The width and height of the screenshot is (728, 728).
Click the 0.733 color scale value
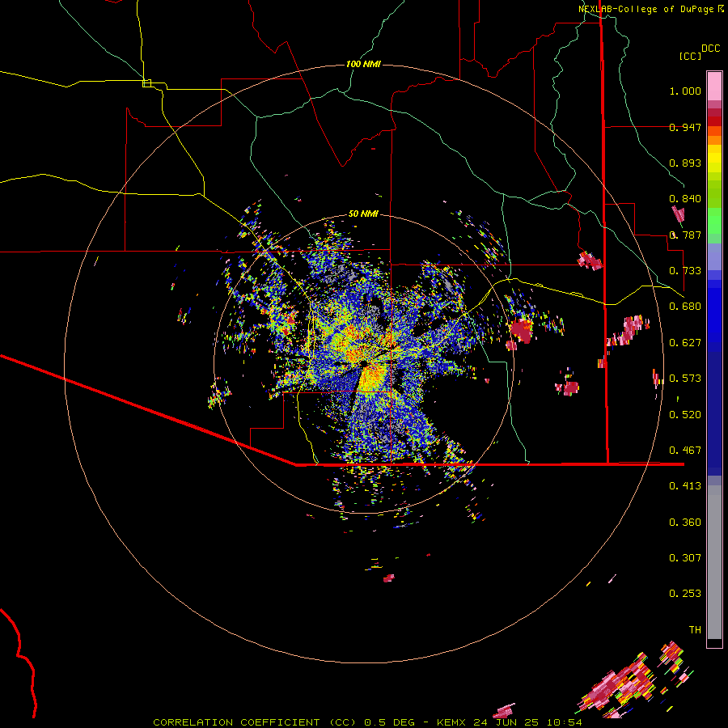(x=685, y=271)
